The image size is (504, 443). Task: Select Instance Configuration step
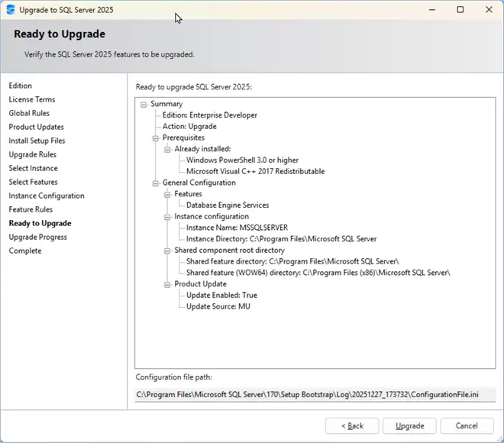pyautogui.click(x=47, y=196)
